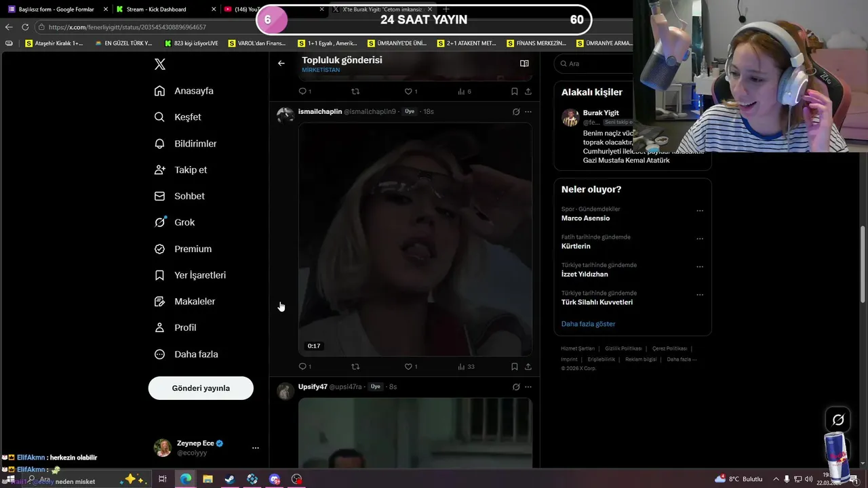The width and height of the screenshot is (868, 488).
Task: View analytics showing 33 views
Action: coord(466,367)
